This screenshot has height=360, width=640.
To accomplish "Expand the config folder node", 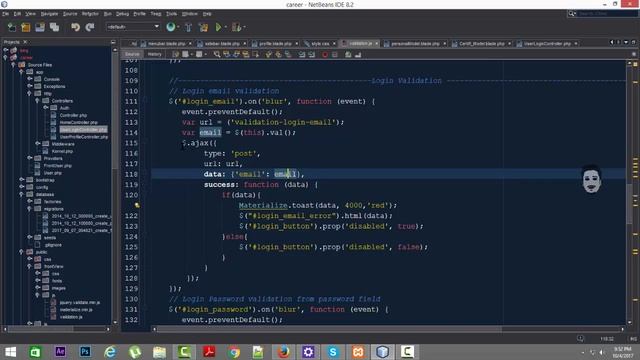I will click(x=22, y=187).
